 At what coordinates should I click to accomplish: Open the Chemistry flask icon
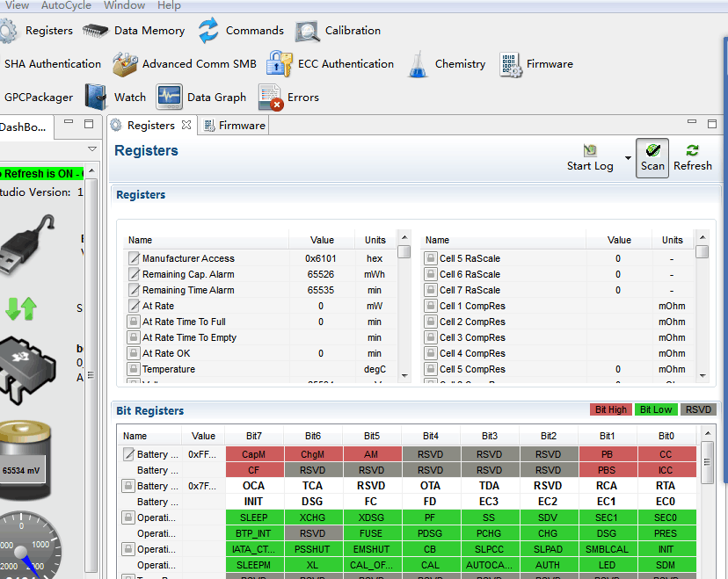pos(418,64)
